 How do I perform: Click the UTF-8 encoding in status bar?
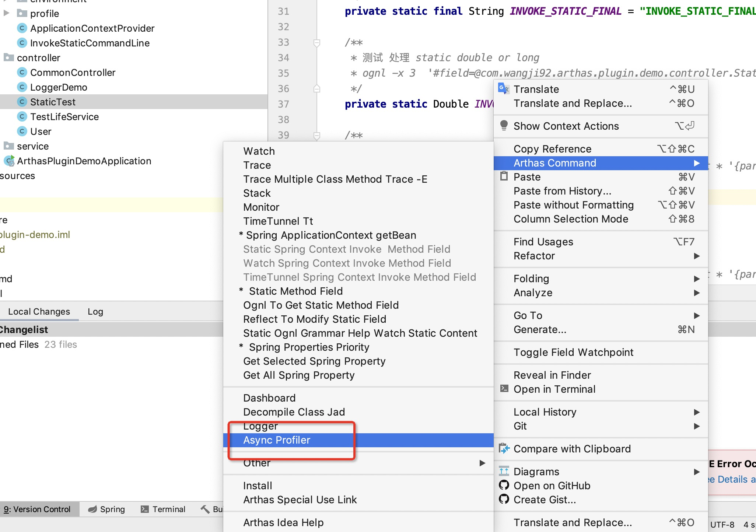point(722,524)
